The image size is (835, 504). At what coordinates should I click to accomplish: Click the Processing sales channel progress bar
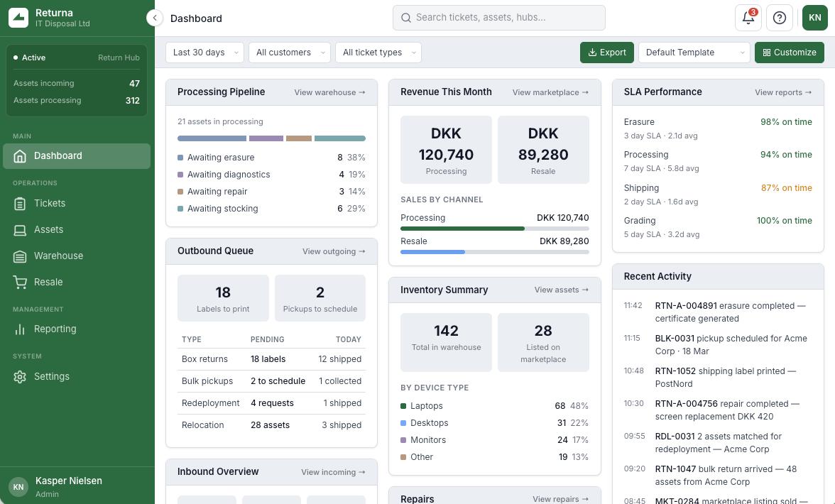coord(494,229)
